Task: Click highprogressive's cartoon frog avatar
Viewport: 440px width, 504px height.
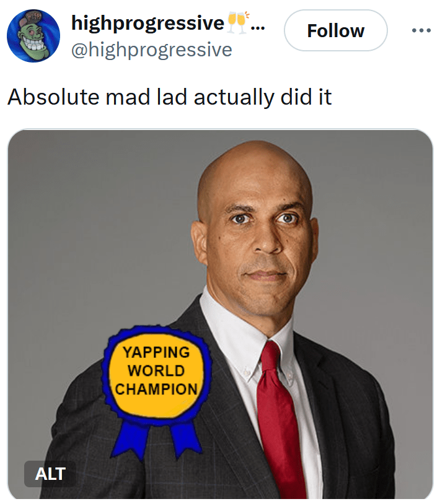Action: (32, 33)
